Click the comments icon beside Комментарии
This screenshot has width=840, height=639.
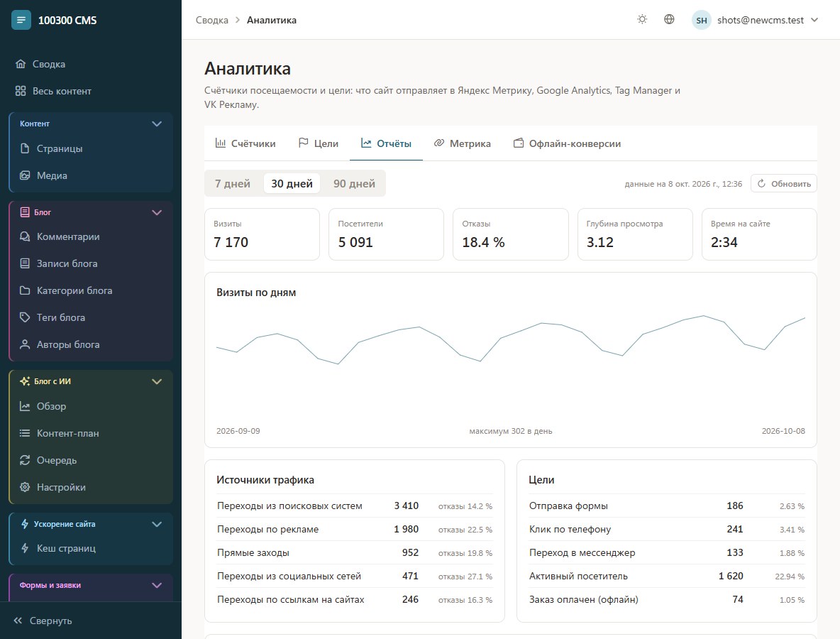point(25,236)
